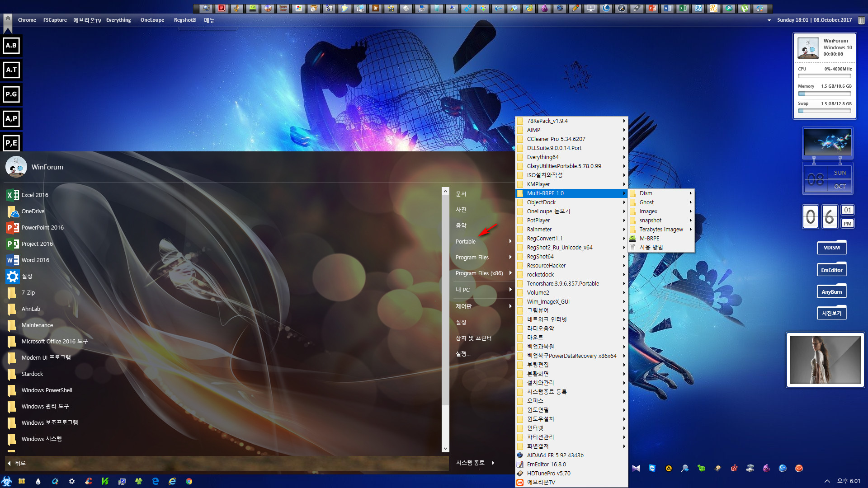Select the KMPlayer folder entry
Image resolution: width=868 pixels, height=488 pixels.
point(571,184)
